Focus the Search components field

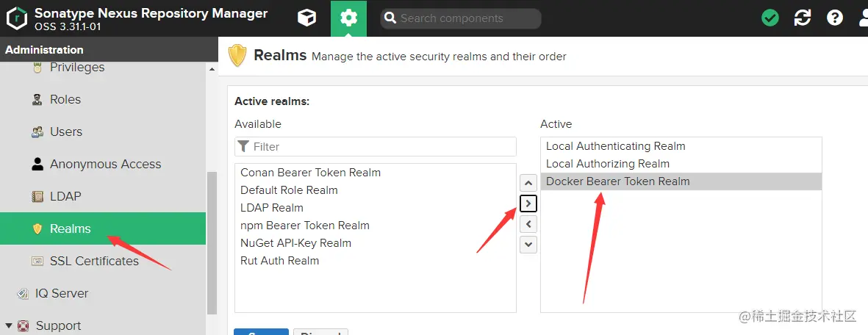(x=461, y=18)
